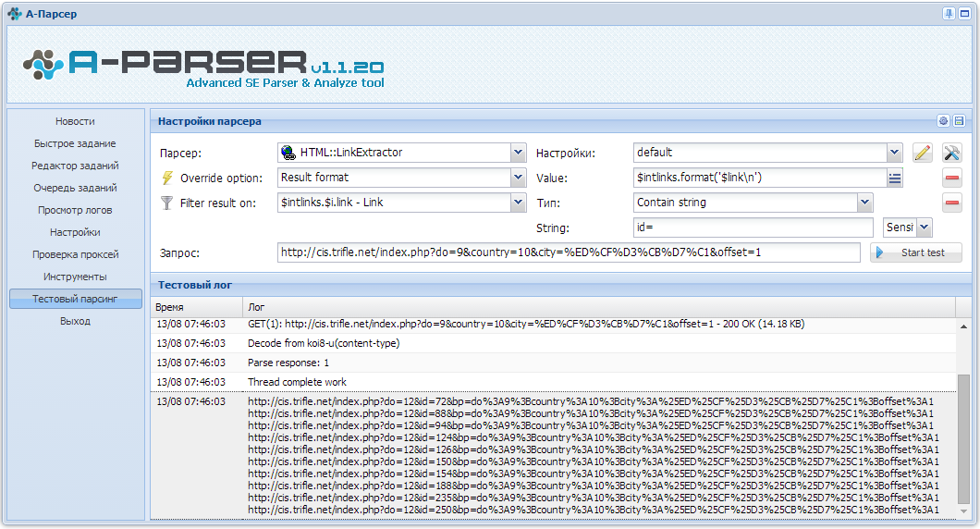Open Быстрое задание in the sidebar
Image resolution: width=980 pixels, height=529 pixels.
pos(75,143)
